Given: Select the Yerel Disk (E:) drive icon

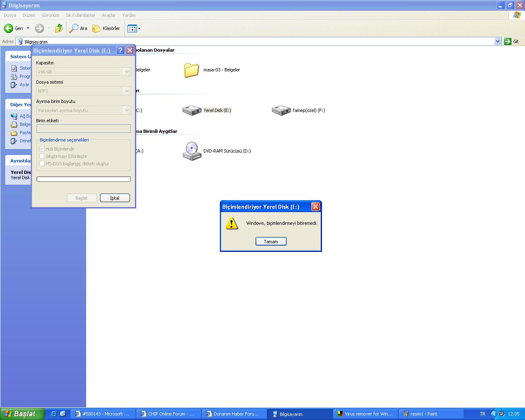Looking at the screenshot, I should coord(192,110).
